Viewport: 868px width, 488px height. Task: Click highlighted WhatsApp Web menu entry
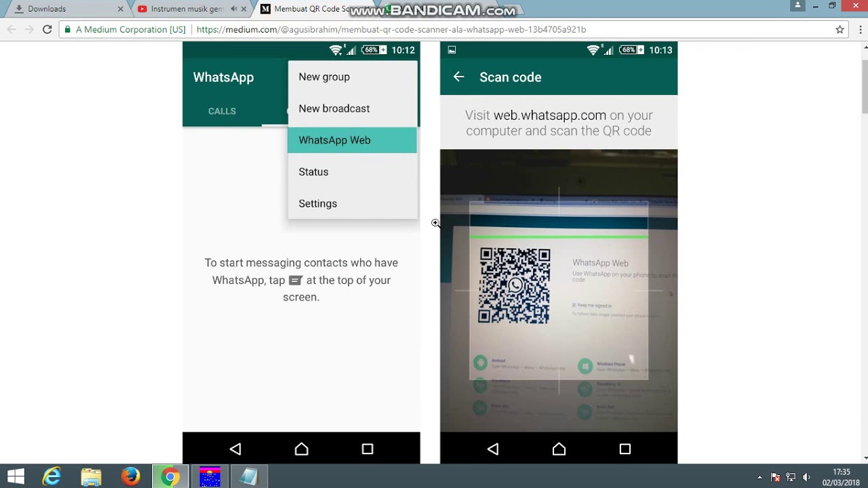click(352, 140)
